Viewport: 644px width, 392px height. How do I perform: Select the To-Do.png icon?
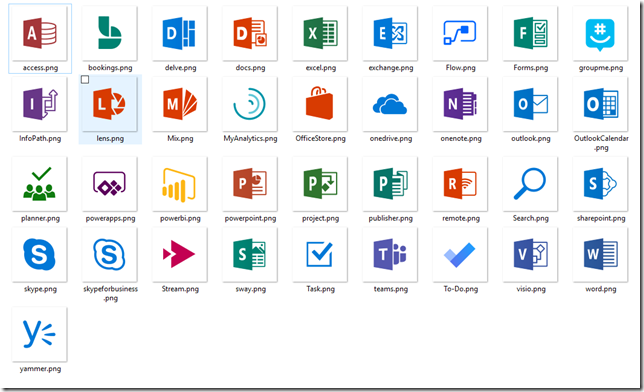click(460, 254)
